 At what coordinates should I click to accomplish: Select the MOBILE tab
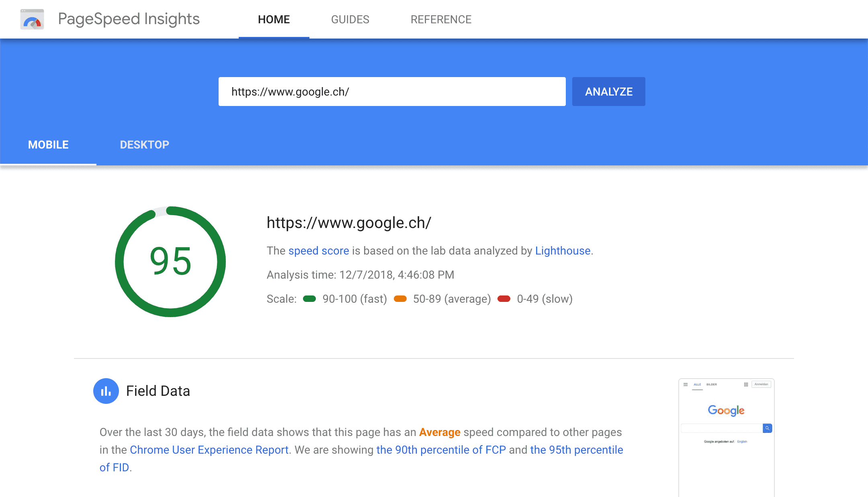(x=48, y=145)
